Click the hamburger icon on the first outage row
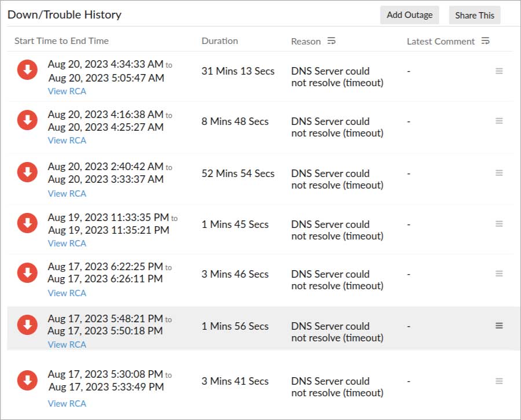Viewport: 521px width, 420px height. coord(499,71)
